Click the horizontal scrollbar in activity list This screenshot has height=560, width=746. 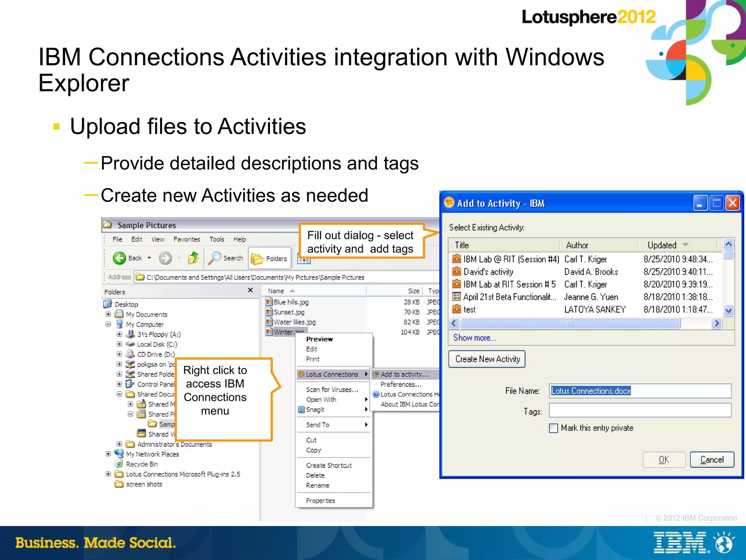(x=570, y=323)
